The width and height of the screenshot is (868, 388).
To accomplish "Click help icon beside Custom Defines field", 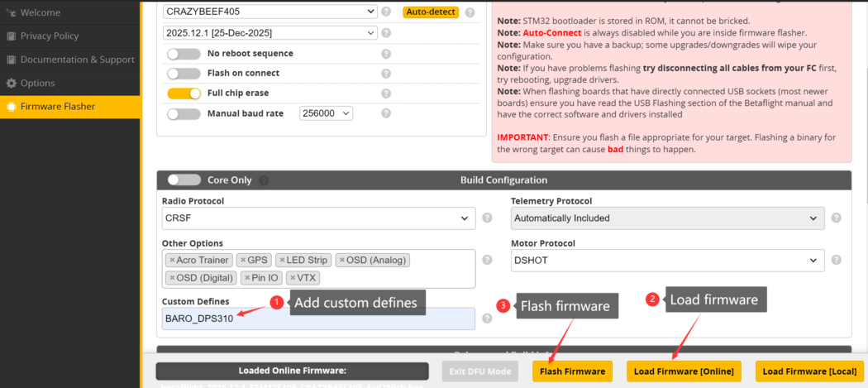I will [x=487, y=319].
